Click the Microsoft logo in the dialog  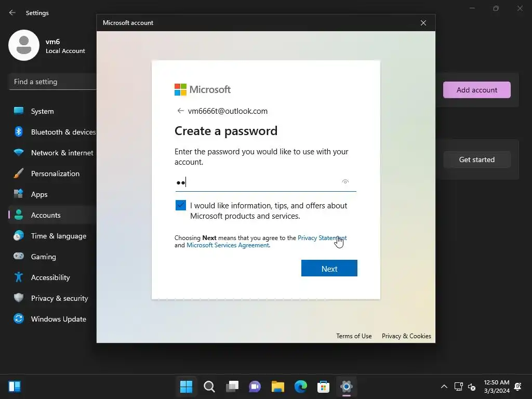tap(203, 89)
